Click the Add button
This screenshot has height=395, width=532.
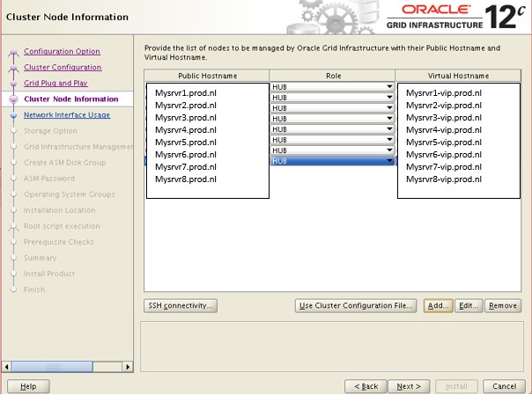(438, 306)
